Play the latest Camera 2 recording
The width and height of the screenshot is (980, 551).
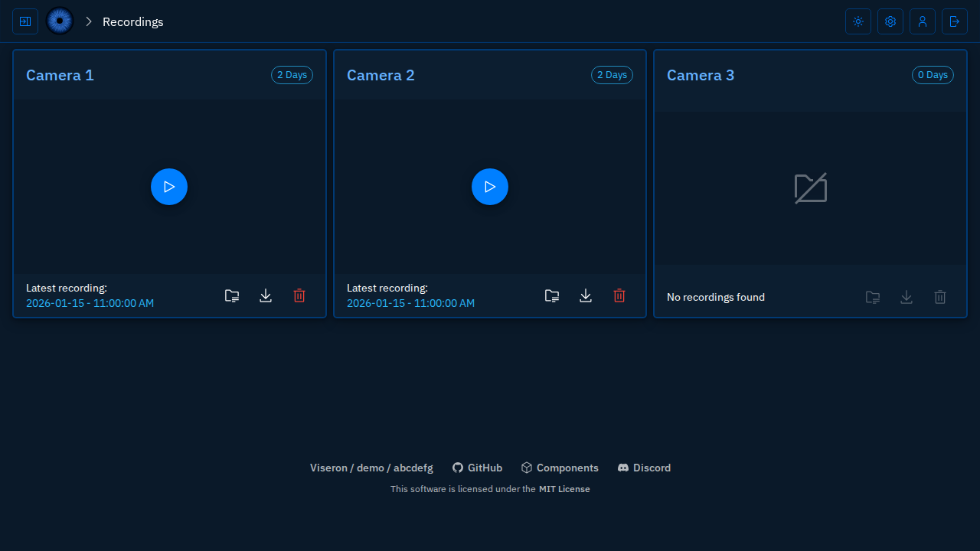click(x=490, y=187)
